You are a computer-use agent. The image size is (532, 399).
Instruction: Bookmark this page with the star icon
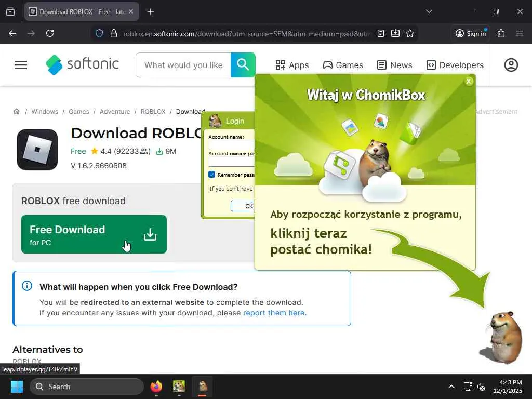[x=410, y=33]
